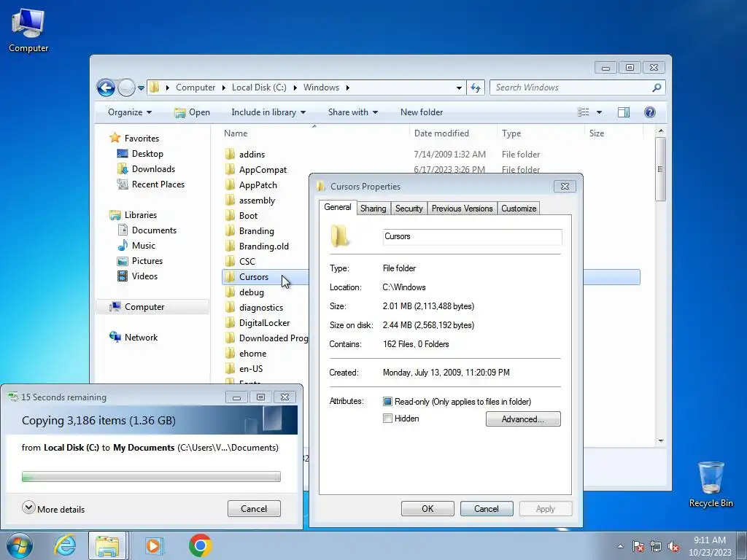This screenshot has height=560, width=747.
Task: Open Recent Places in Favorites
Action: [158, 184]
